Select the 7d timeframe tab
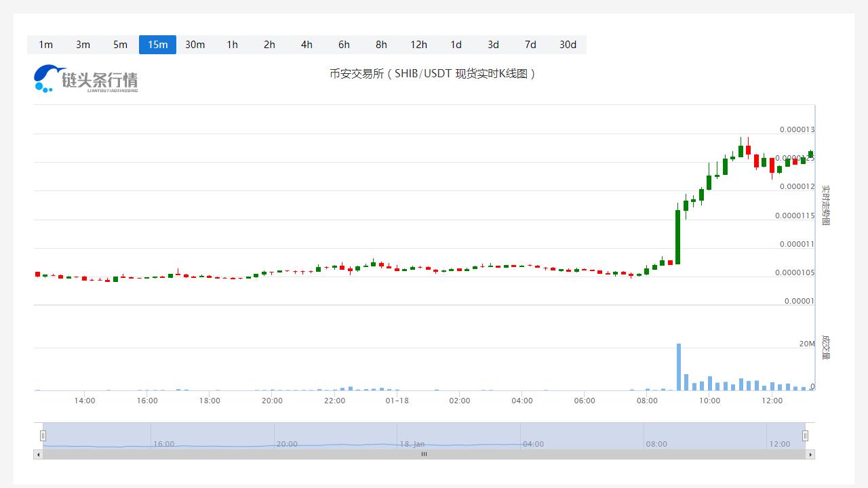Image resolution: width=868 pixels, height=488 pixels. [x=530, y=45]
